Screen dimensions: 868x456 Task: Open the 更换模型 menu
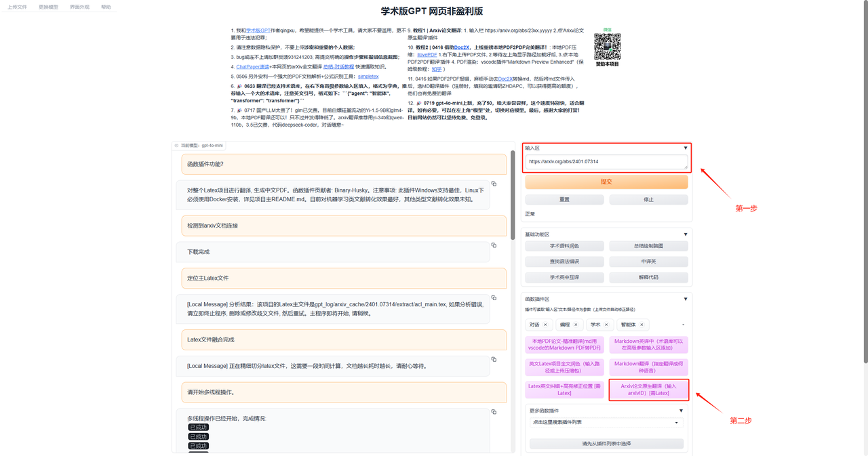point(49,7)
